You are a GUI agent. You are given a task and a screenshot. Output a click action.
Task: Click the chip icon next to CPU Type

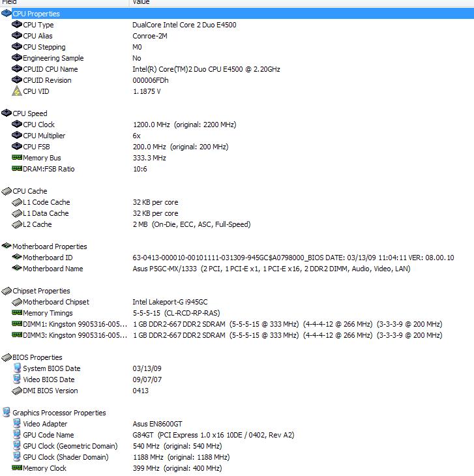17,24
